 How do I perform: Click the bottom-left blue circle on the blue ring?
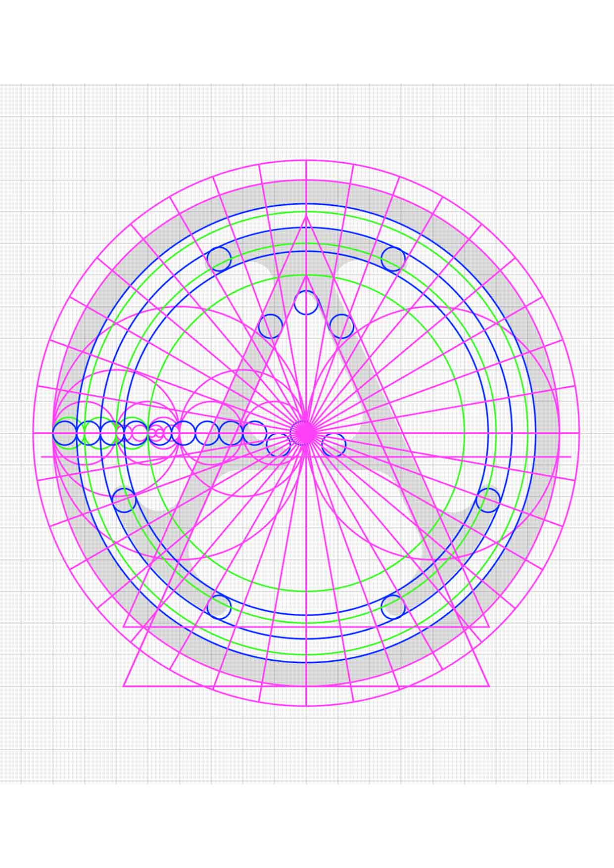click(x=219, y=607)
